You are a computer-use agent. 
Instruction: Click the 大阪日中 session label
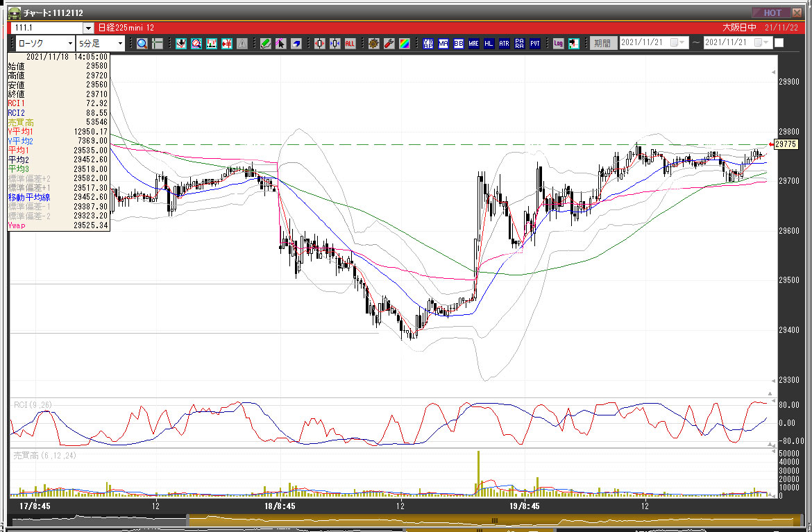739,28
